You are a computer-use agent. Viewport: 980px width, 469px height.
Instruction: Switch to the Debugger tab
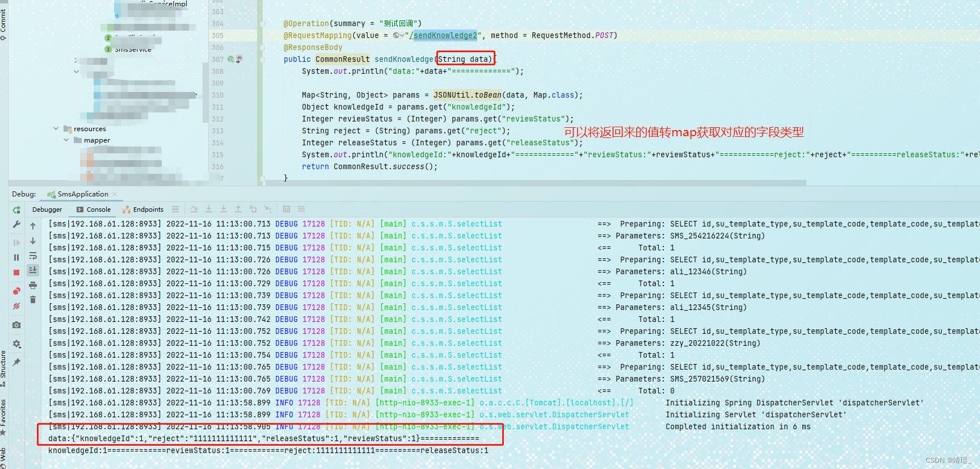click(x=47, y=210)
